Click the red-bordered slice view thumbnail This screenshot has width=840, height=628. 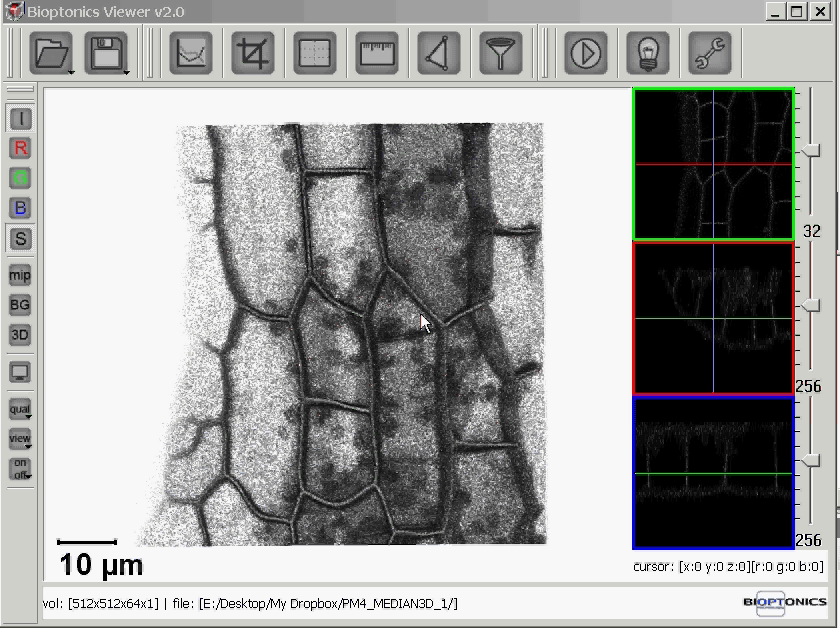(x=713, y=318)
